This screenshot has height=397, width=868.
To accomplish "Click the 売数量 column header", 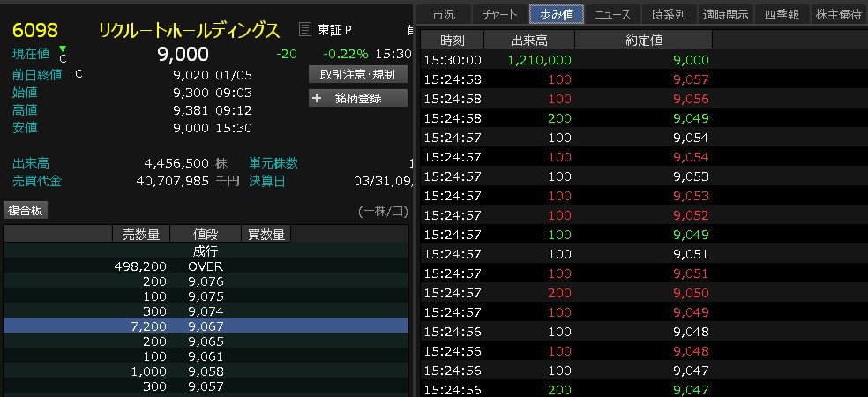I will [x=140, y=234].
